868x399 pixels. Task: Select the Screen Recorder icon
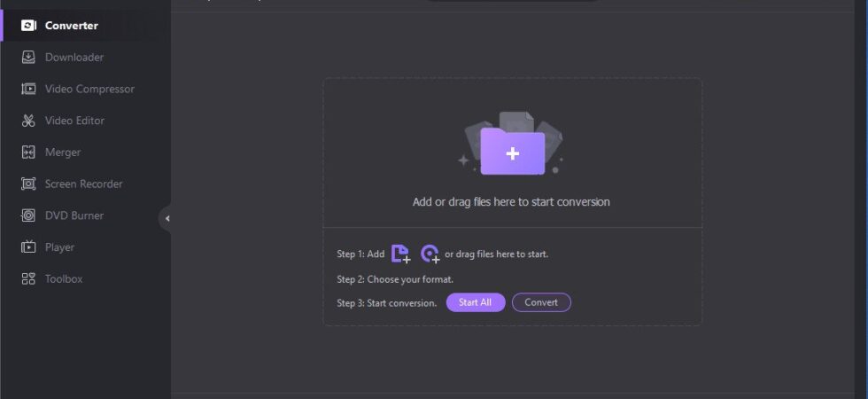click(x=28, y=184)
